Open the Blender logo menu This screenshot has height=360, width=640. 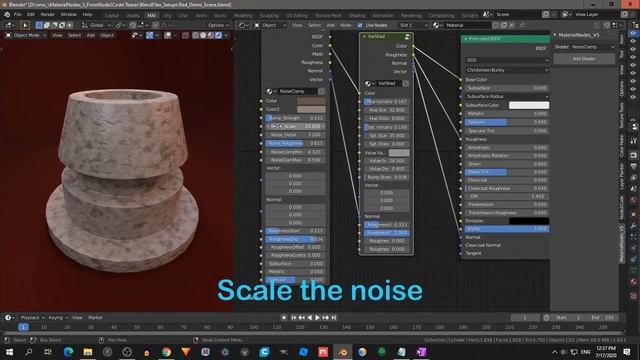pyautogui.click(x=7, y=14)
